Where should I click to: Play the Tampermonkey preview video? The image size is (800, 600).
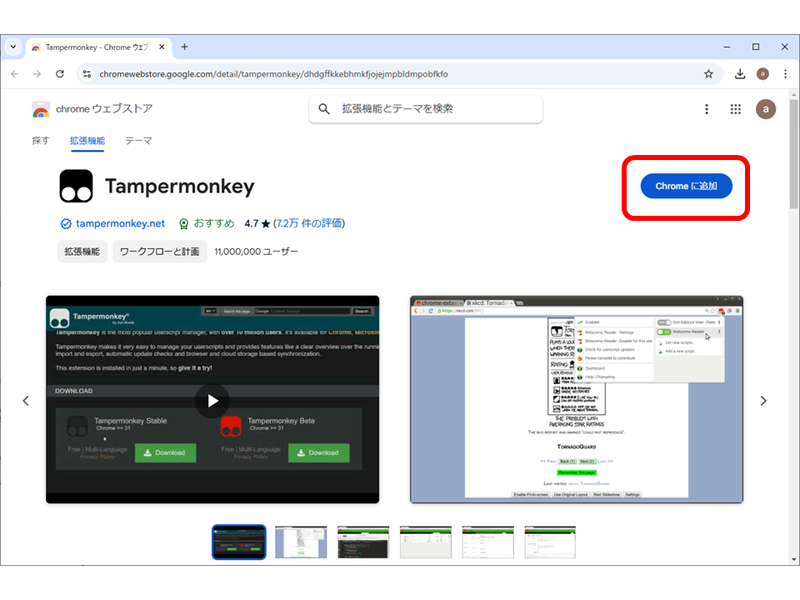click(x=212, y=401)
